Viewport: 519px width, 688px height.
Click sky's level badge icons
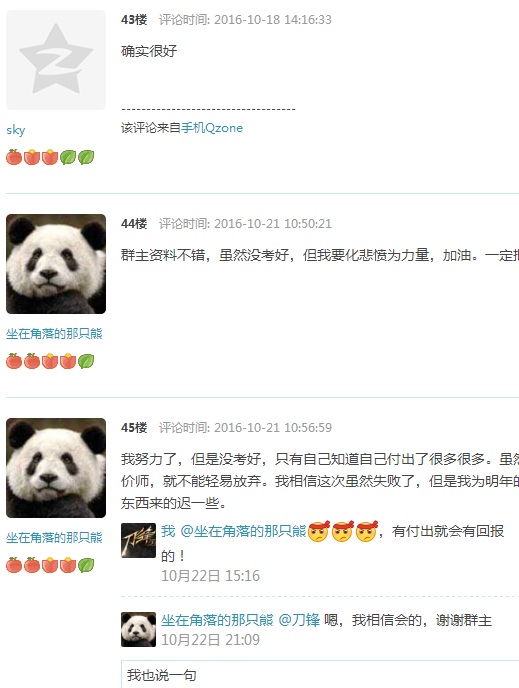(50, 157)
